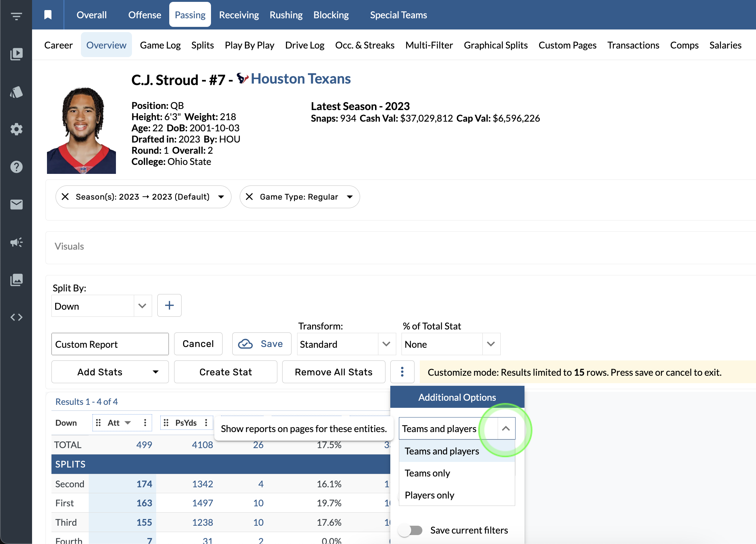Expand the Split By Down dropdown

(142, 306)
